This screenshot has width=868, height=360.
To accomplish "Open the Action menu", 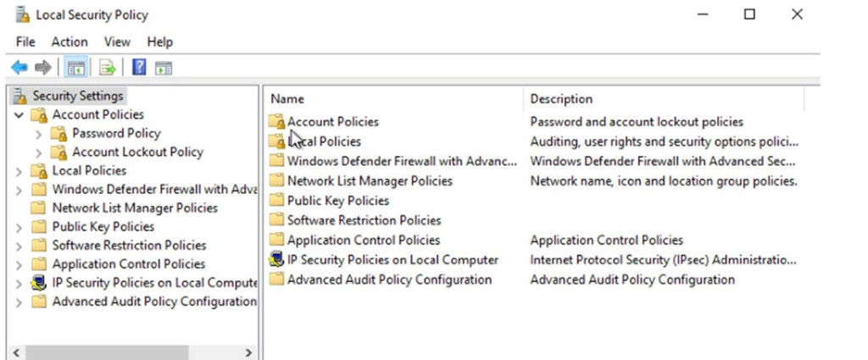I will 70,42.
